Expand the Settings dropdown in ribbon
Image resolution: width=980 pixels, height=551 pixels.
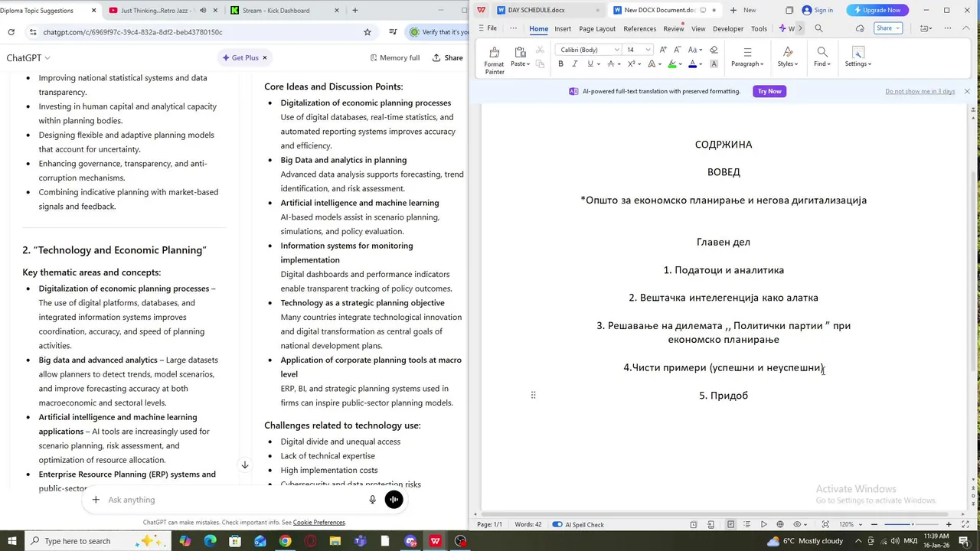pos(857,64)
